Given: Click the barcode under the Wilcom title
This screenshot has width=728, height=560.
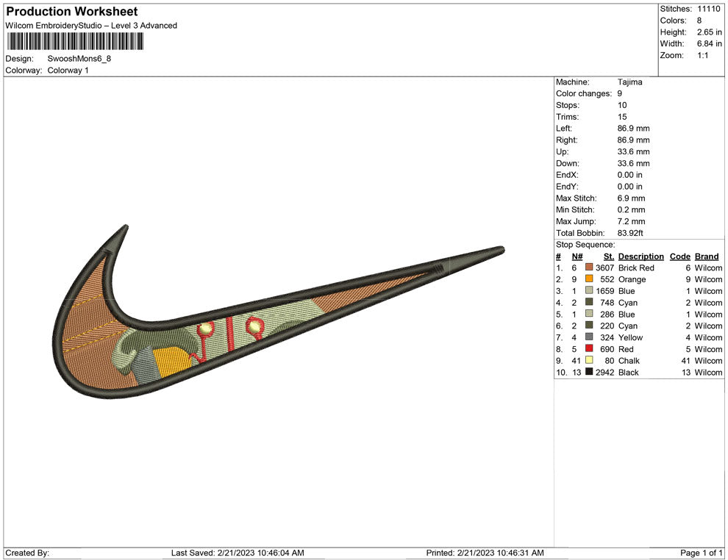Looking at the screenshot, I should coord(75,41).
